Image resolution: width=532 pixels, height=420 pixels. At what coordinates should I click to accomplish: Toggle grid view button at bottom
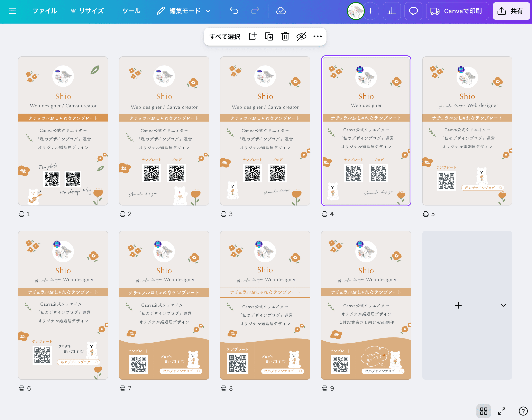[x=483, y=411]
